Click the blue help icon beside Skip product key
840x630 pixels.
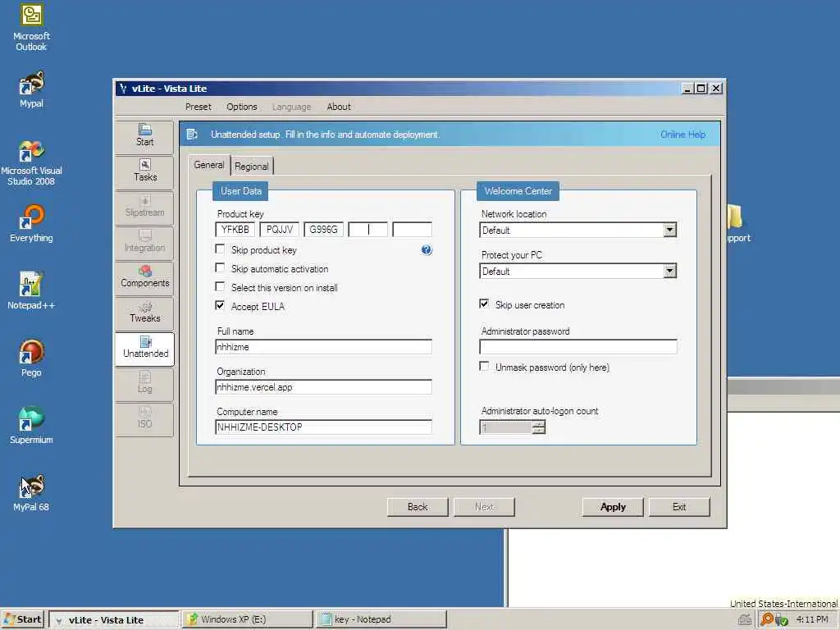tap(427, 249)
